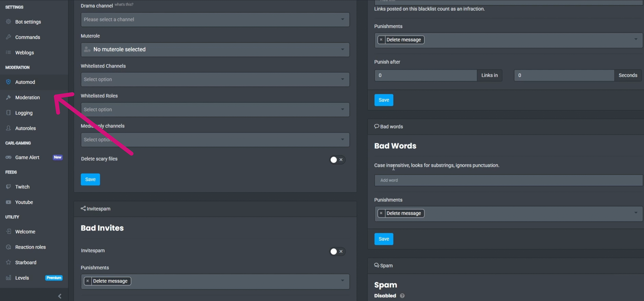Viewport: 644px width, 301px height.
Task: Click the Bot settings gear icon
Action: [8, 22]
